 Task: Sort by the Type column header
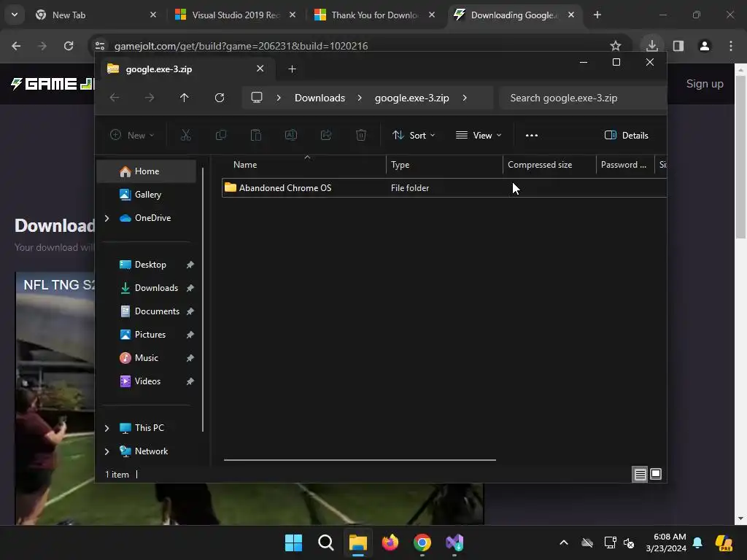click(x=444, y=165)
